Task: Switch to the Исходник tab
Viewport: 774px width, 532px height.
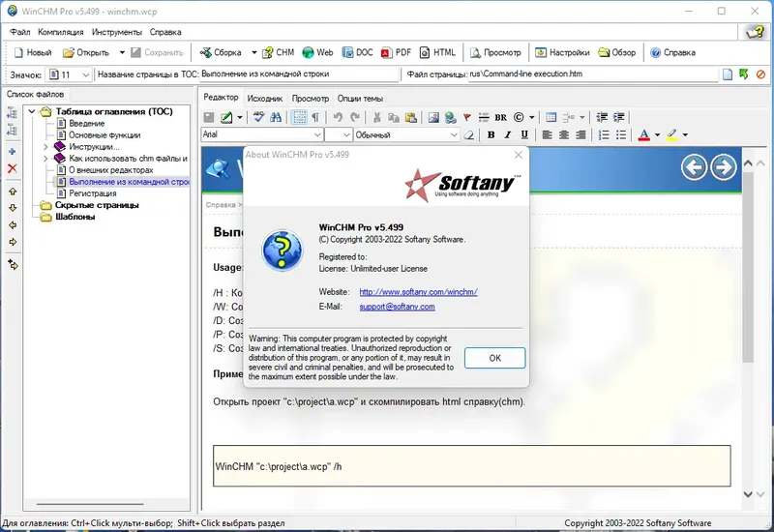Action: click(x=265, y=99)
